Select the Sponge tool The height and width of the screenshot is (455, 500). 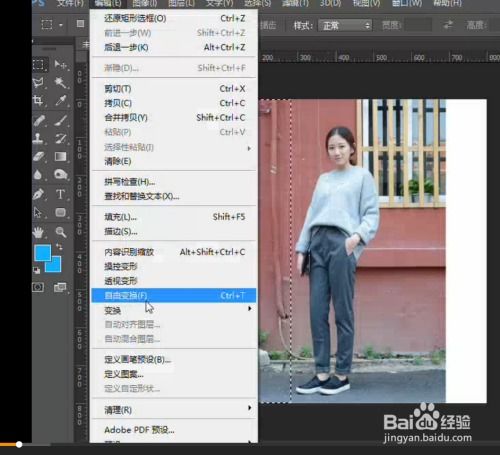click(x=61, y=174)
